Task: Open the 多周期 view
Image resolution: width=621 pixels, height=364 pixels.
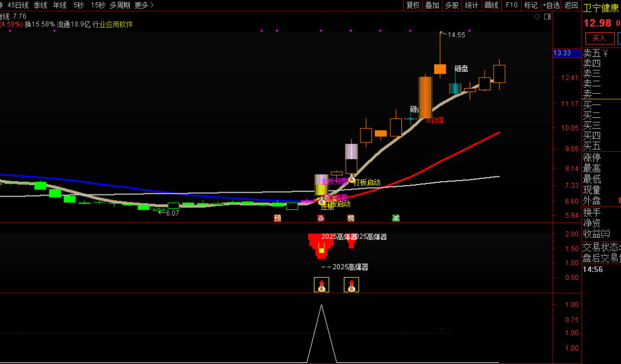Action: pyautogui.click(x=120, y=5)
